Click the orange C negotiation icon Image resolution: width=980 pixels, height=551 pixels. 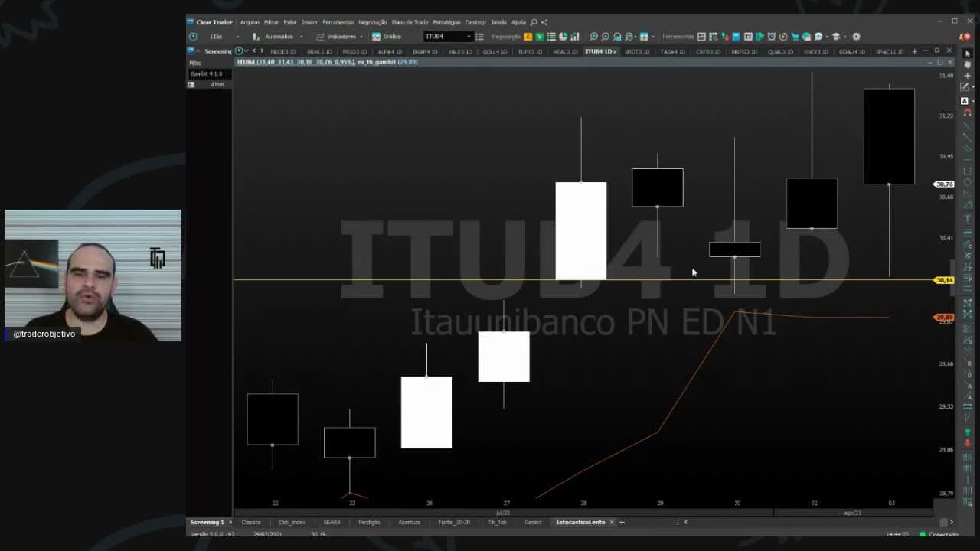point(528,37)
